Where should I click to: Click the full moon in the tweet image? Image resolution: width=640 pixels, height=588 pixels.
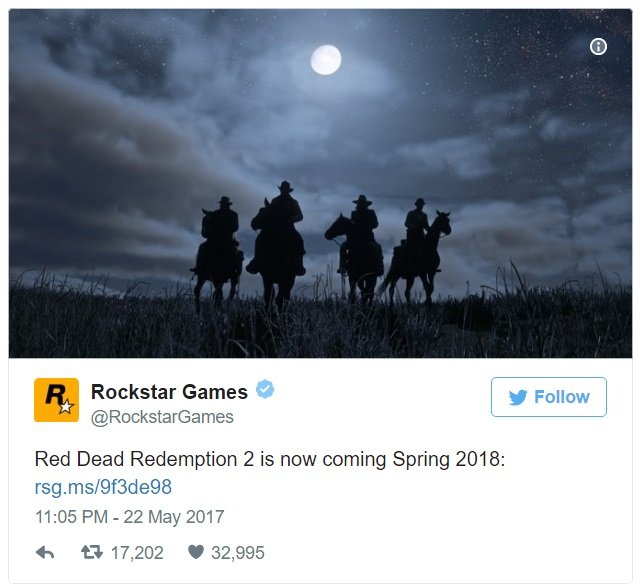[x=326, y=60]
